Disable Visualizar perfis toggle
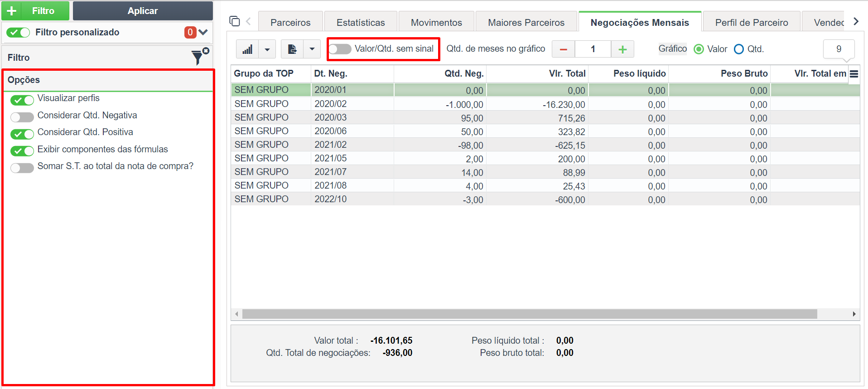 22,100
